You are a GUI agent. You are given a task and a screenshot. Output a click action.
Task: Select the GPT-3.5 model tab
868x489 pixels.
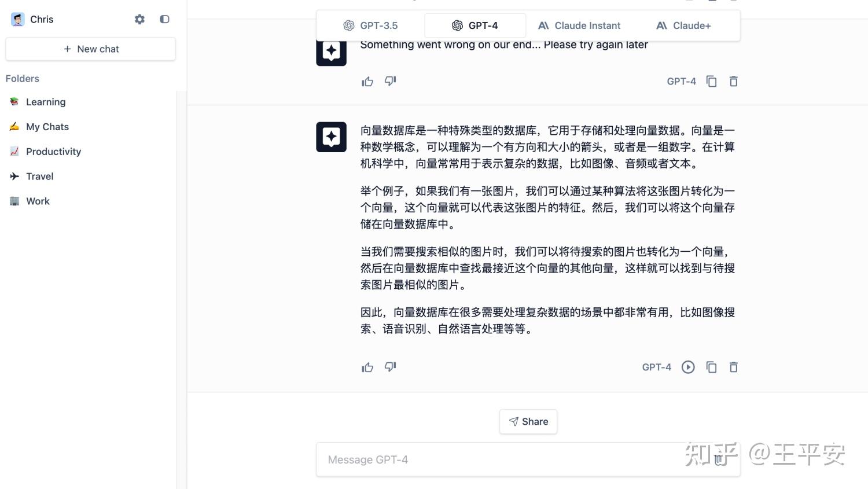[x=370, y=25]
